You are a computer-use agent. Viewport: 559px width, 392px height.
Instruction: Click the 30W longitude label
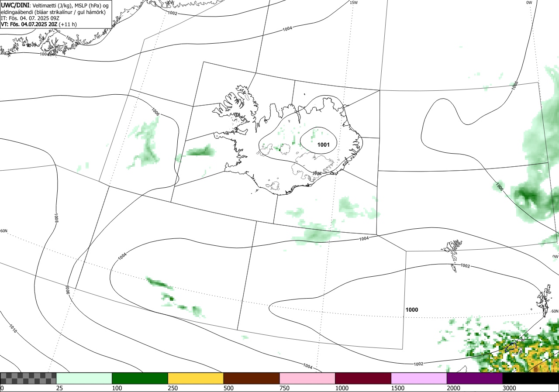pyautogui.click(x=170, y=3)
